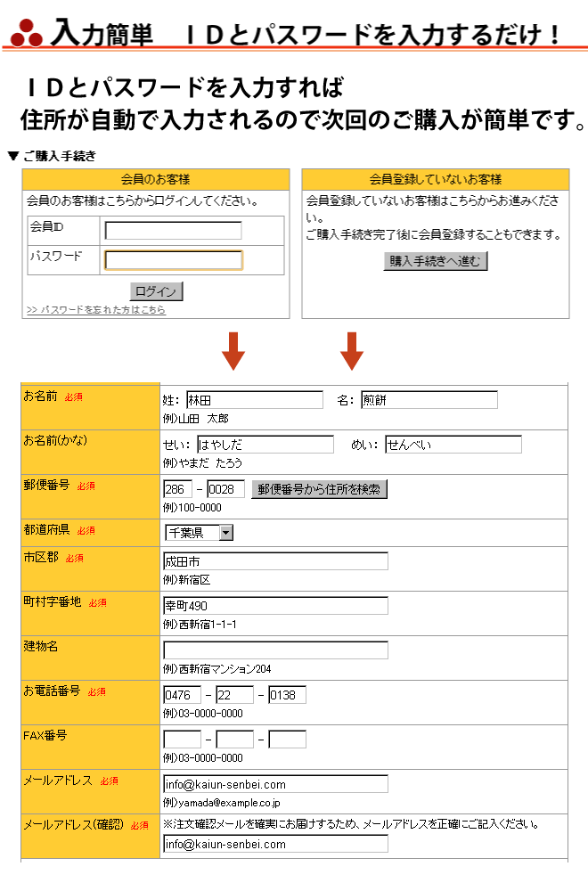Click the 会員登録していないお客様 header

click(x=435, y=180)
